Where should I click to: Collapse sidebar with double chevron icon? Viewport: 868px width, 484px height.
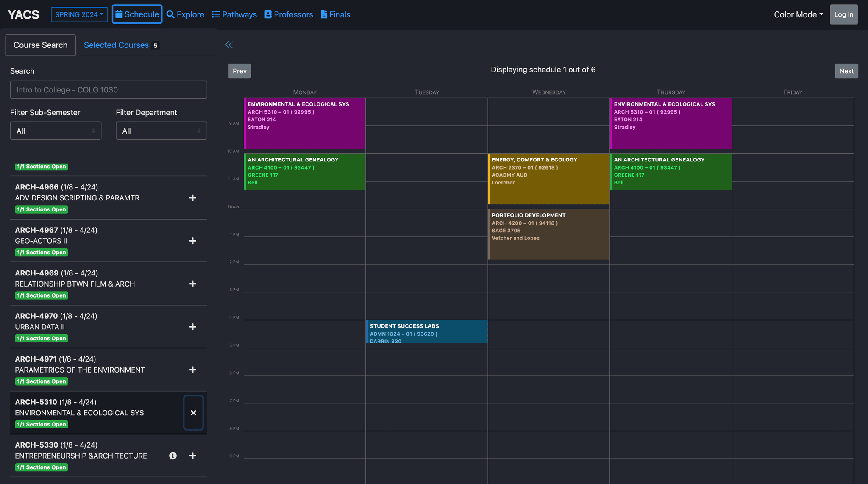click(229, 45)
